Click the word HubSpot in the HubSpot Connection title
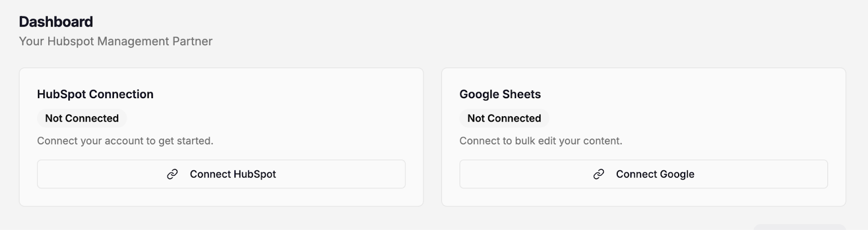Screen dimensions: 868x230 (x=61, y=94)
